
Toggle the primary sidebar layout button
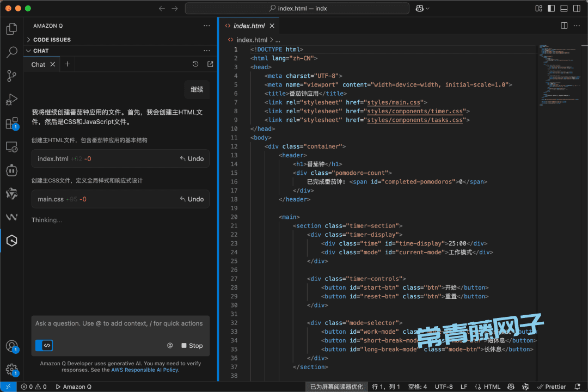pyautogui.click(x=551, y=8)
